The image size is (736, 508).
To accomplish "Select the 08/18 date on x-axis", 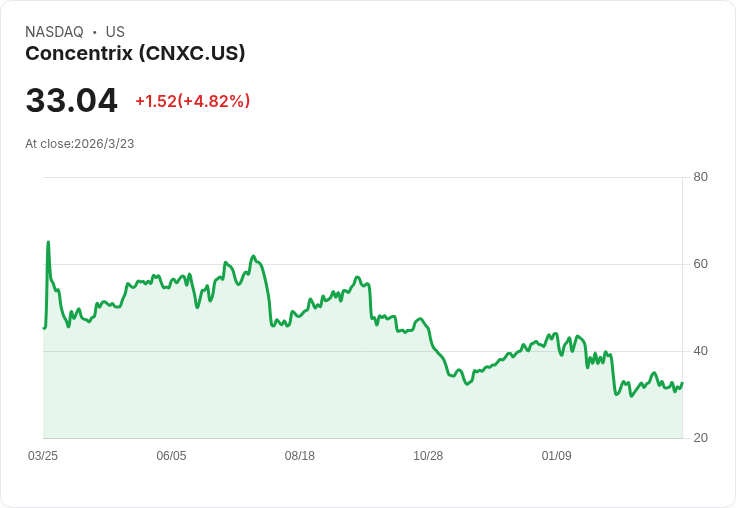I will pyautogui.click(x=299, y=456).
